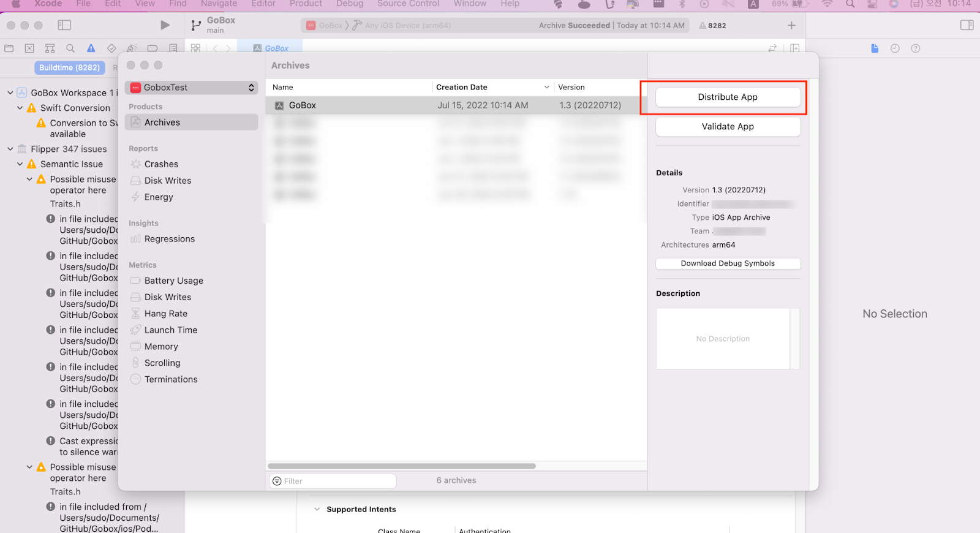The width and height of the screenshot is (980, 533).
Task: Open the related items grid icon in the editor
Action: coord(195,48)
